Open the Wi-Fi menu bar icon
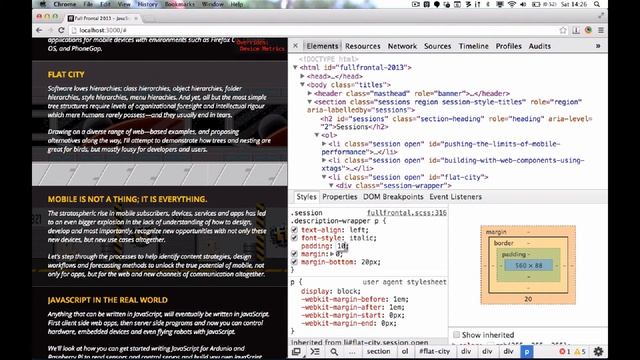The width and height of the screenshot is (640, 360). coord(512,4)
